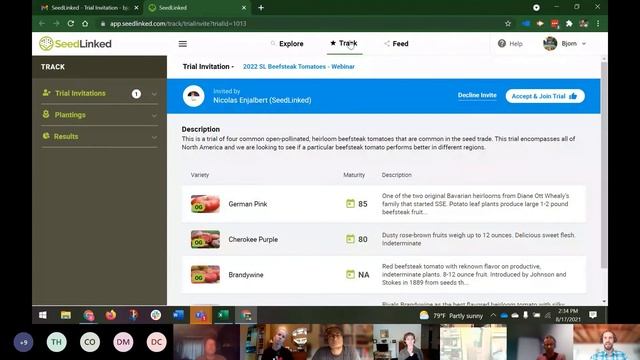Click the Explore search icon
Image resolution: width=640 pixels, height=360 pixels.
click(273, 43)
